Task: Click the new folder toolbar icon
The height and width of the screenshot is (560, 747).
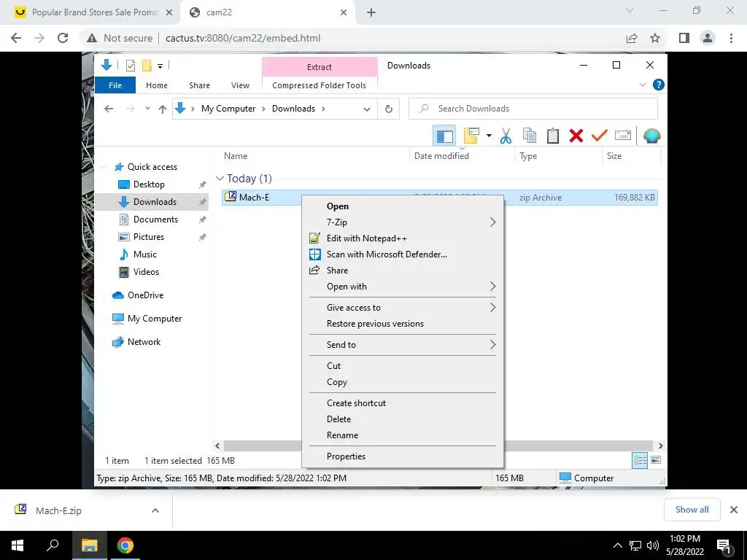Action: tap(471, 136)
